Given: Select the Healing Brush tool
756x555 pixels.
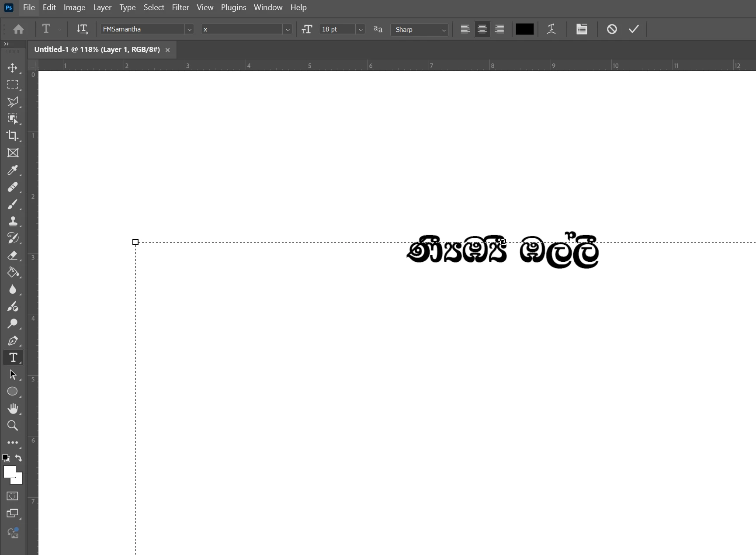Looking at the screenshot, I should [x=13, y=187].
